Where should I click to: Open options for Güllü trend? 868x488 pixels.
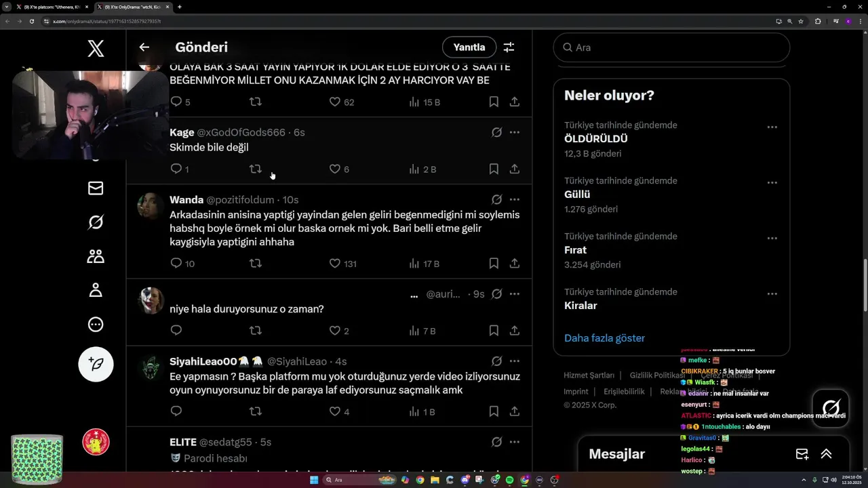tap(772, 182)
